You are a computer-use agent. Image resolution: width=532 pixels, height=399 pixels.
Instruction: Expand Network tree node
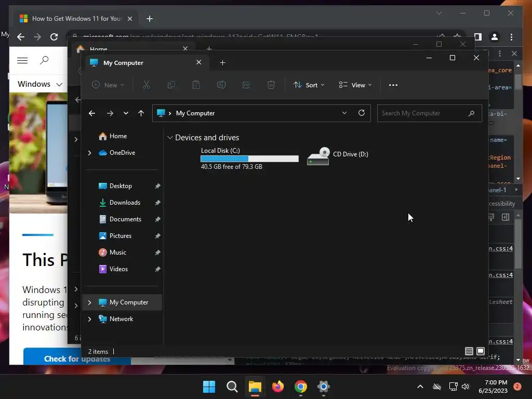[x=89, y=319]
